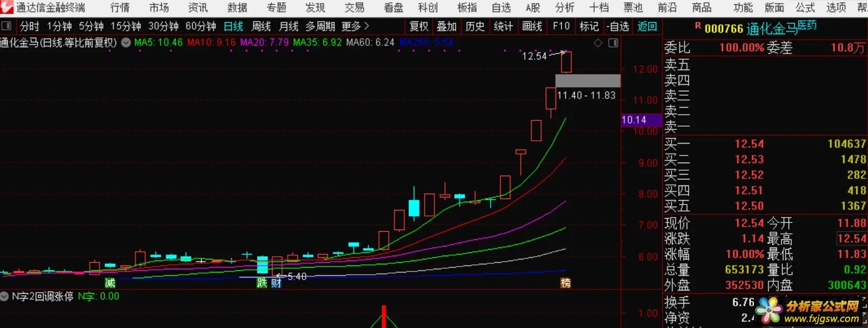Click the 统计 button
Image resolution: width=868 pixels, height=328 pixels.
point(504,26)
